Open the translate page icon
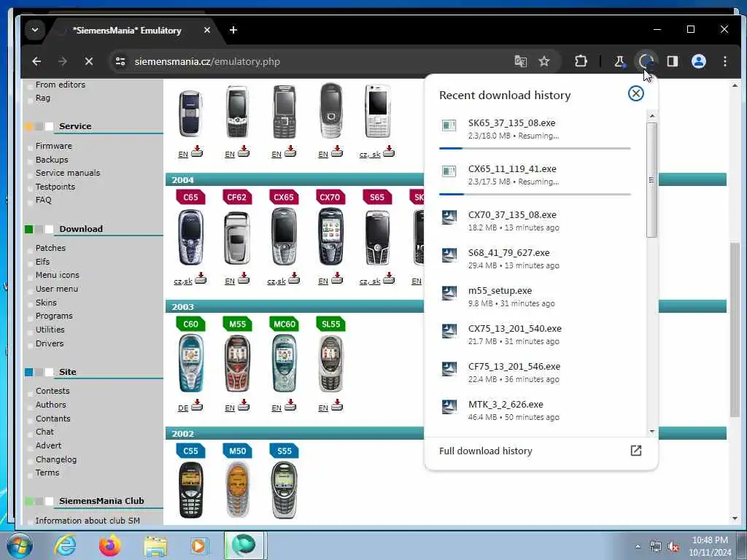 pyautogui.click(x=520, y=61)
